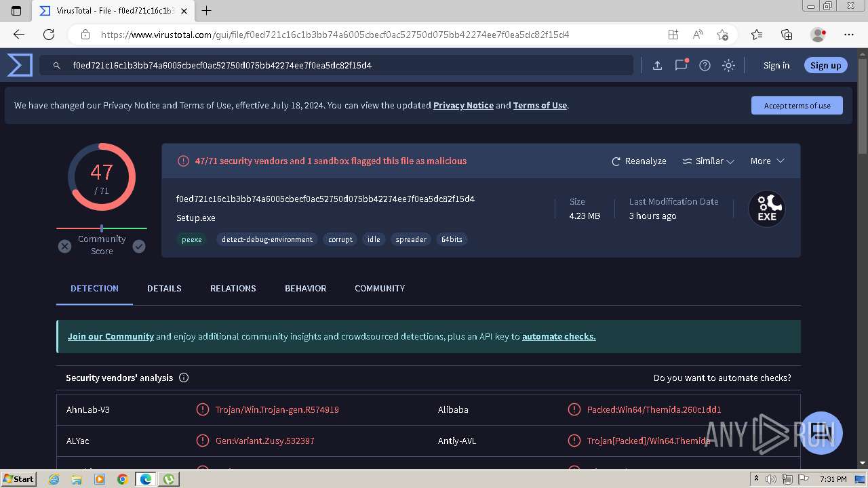
Task: Click the Antiy-AVL vendor name
Action: pos(457,441)
